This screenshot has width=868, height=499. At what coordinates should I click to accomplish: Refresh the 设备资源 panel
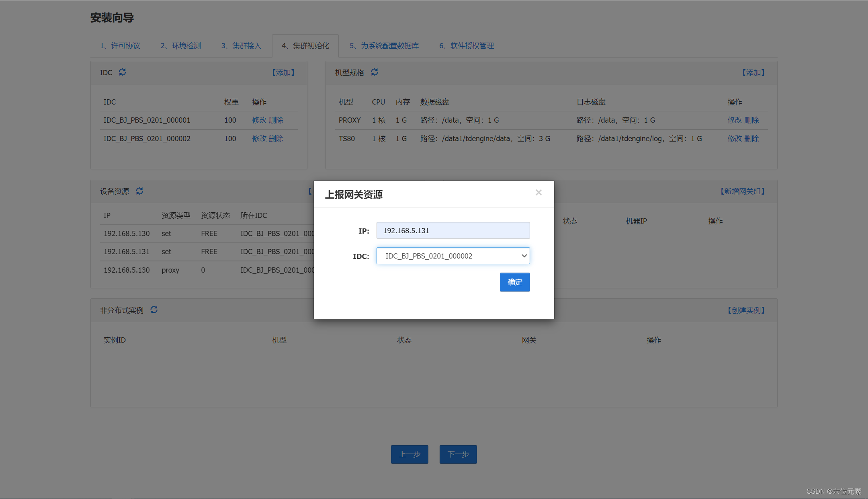coord(139,191)
